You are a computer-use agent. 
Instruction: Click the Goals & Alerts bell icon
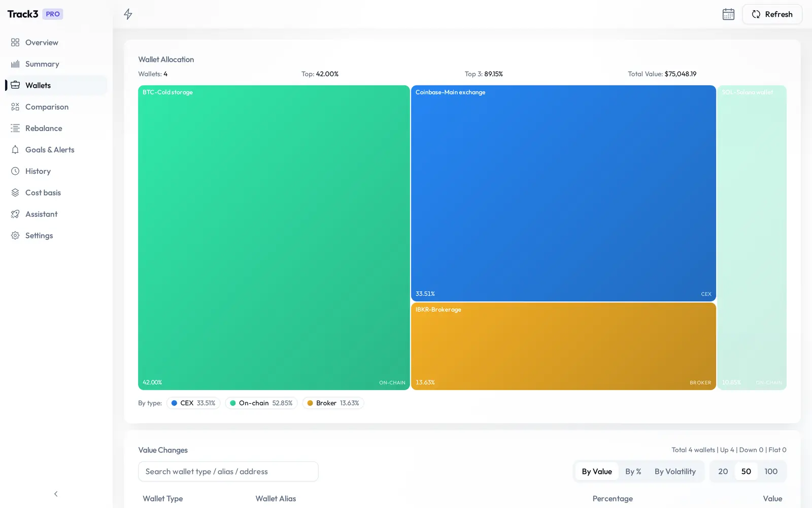[x=15, y=150]
